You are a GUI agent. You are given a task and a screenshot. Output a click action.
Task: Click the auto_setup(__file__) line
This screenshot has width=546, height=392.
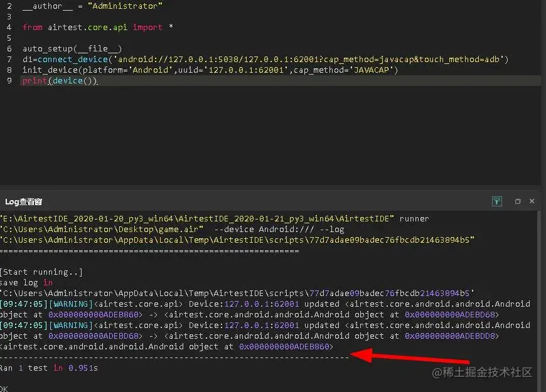(72, 49)
